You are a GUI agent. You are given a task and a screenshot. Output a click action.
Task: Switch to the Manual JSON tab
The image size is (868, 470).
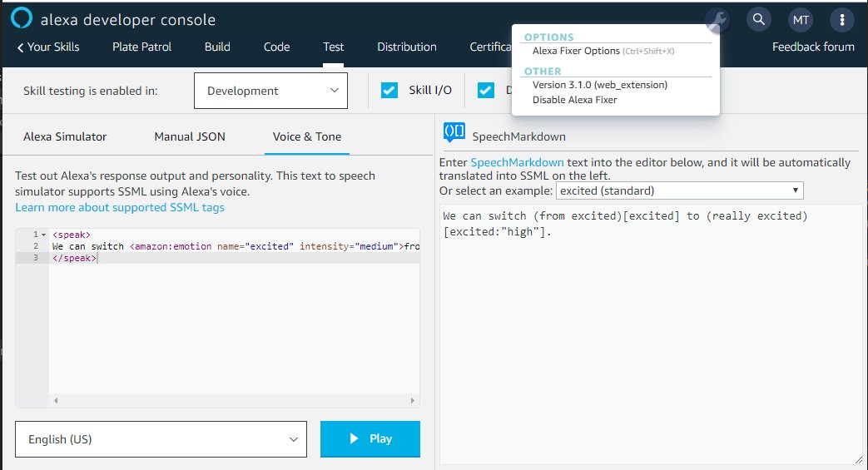(190, 136)
